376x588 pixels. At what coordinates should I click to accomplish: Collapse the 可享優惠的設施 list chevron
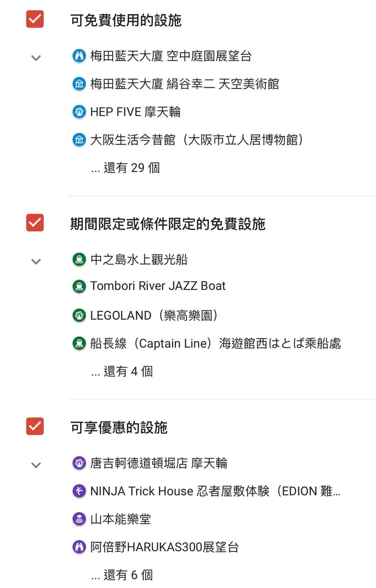coord(36,465)
